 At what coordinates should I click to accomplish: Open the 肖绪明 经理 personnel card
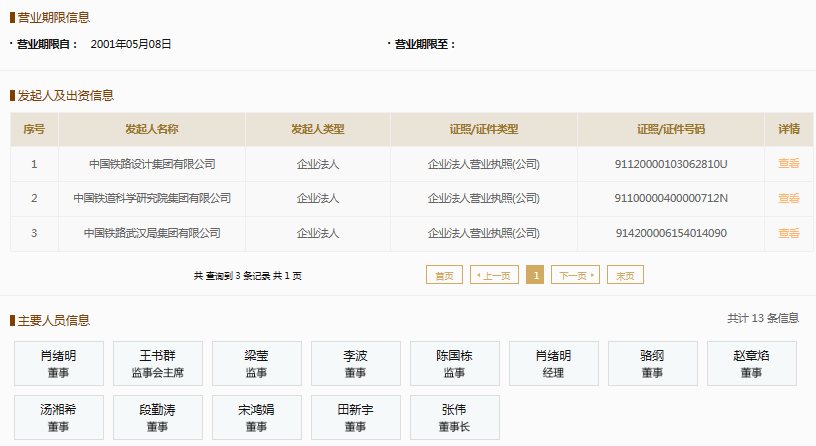[554, 363]
